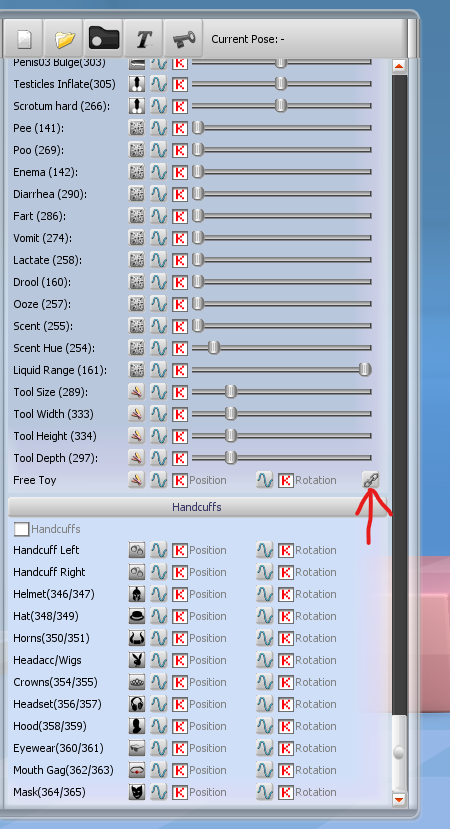Click the scrollbar up arrow

click(x=399, y=66)
